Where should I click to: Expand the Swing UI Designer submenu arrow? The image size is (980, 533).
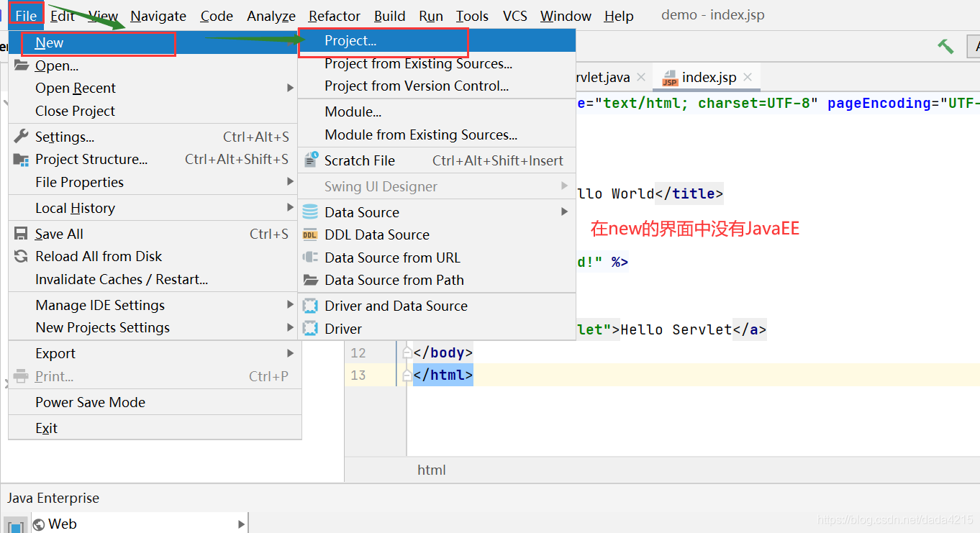[x=564, y=186]
